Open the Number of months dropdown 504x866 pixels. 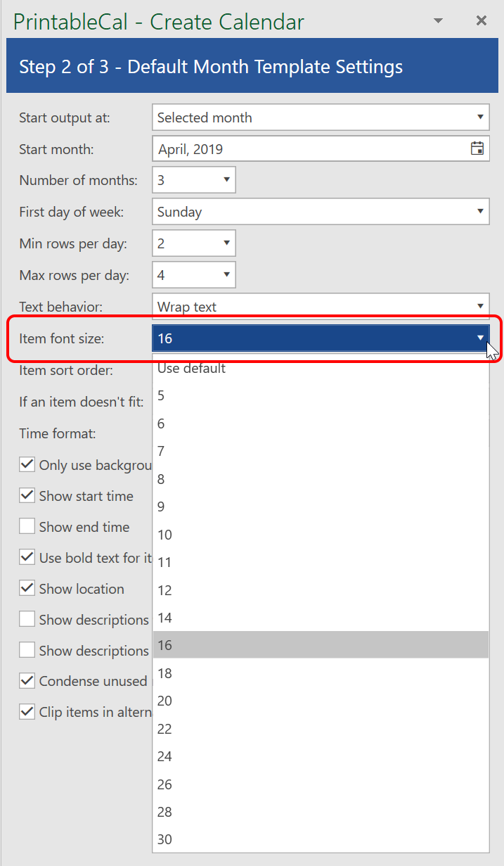(x=226, y=180)
